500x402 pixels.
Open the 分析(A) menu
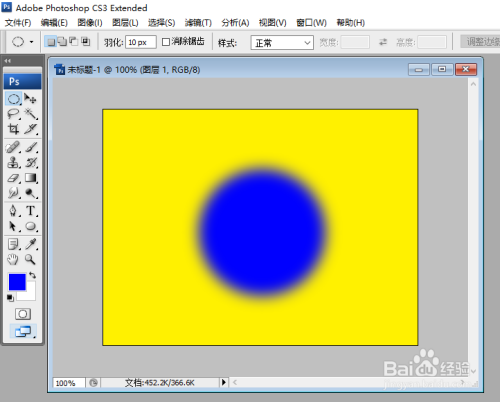pyautogui.click(x=235, y=23)
